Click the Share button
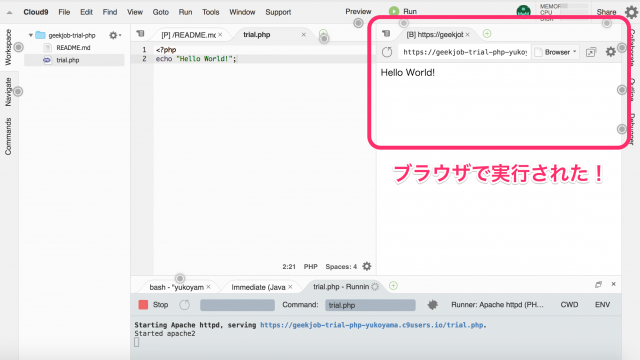The width and height of the screenshot is (640, 360). click(x=606, y=12)
